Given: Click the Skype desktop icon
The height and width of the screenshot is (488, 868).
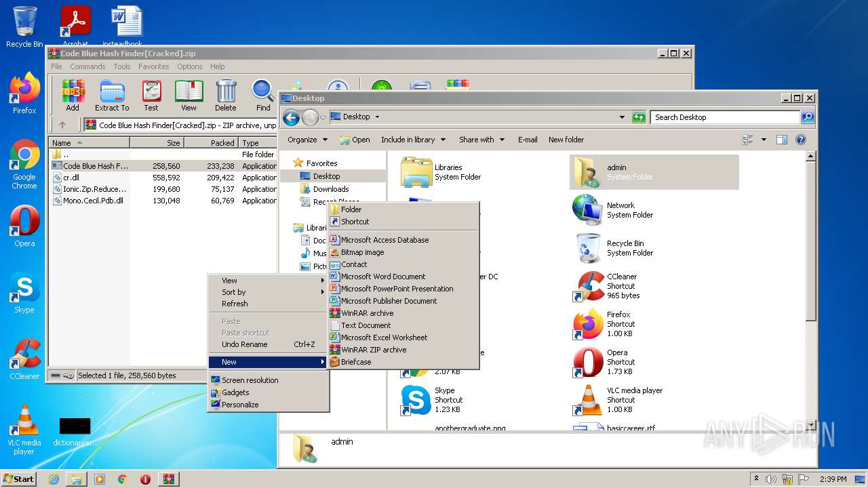Looking at the screenshot, I should (x=24, y=293).
